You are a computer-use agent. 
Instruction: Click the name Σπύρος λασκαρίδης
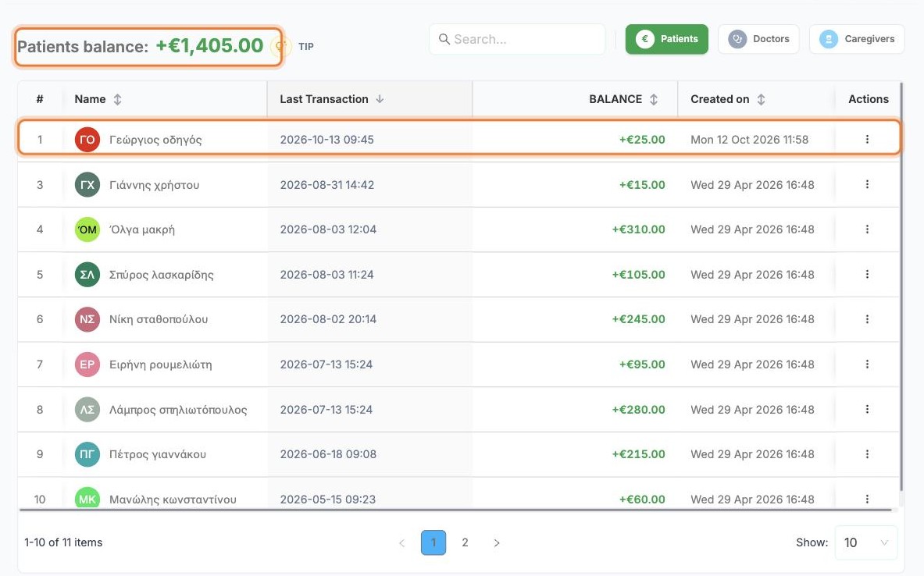coord(162,275)
